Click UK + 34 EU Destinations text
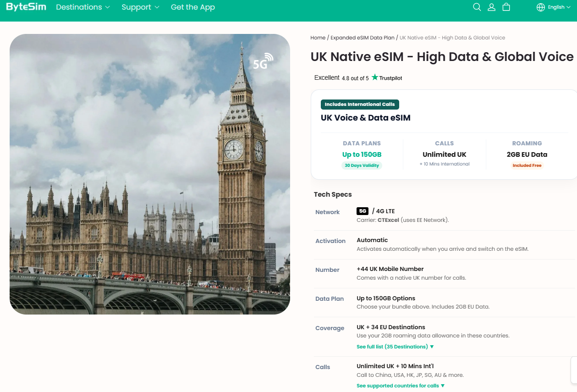Screen dimensions: 577x392 (391, 327)
